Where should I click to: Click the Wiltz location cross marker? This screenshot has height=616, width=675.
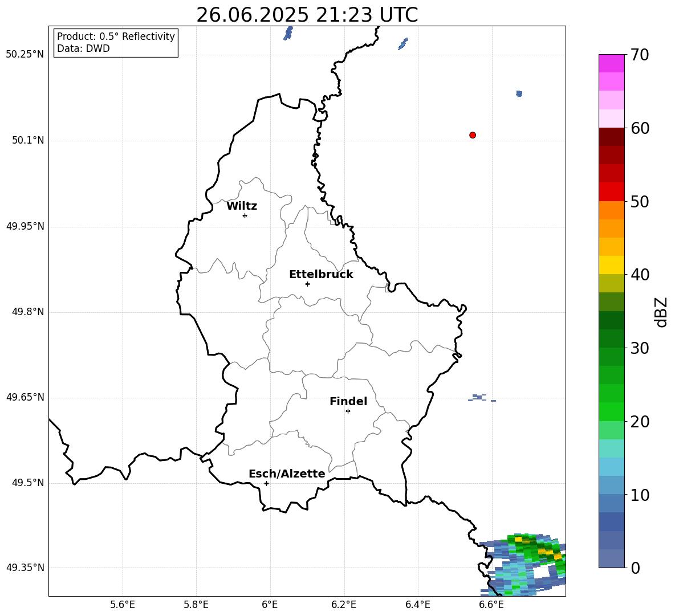tap(245, 215)
